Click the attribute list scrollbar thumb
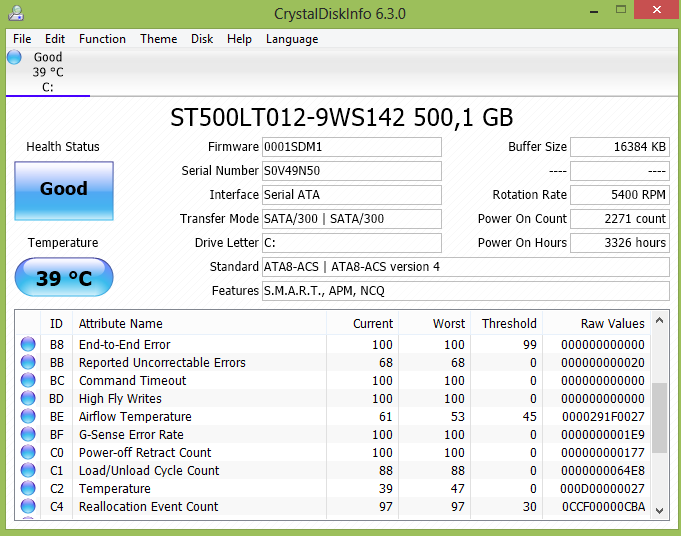 pos(659,418)
